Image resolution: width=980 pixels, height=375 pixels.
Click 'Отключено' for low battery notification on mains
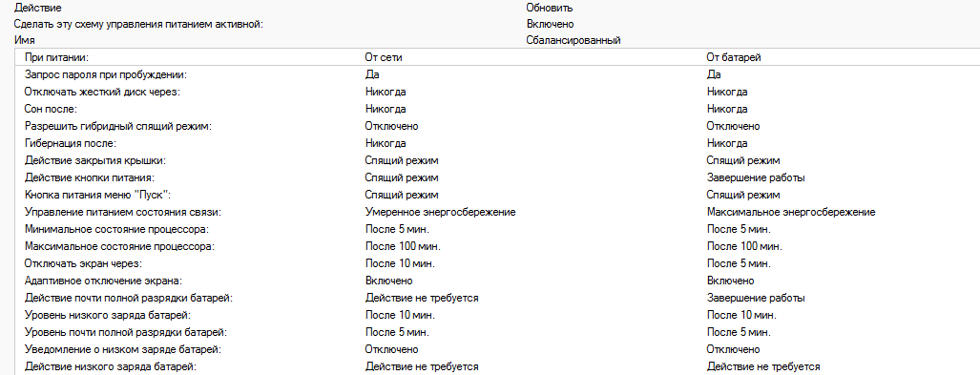pyautogui.click(x=392, y=349)
